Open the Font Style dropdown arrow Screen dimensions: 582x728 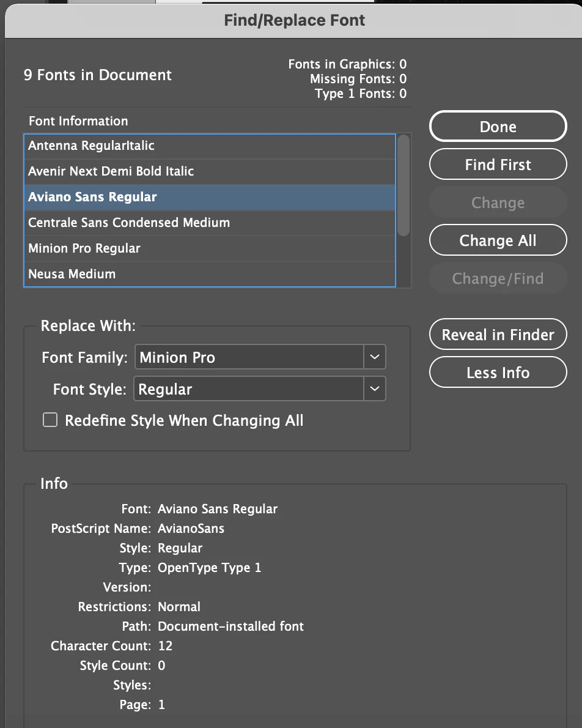pyautogui.click(x=375, y=388)
